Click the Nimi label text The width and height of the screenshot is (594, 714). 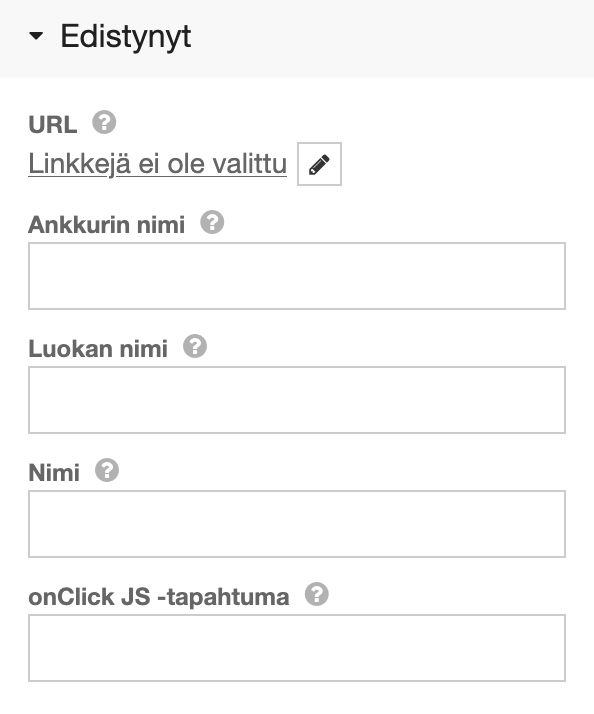coord(54,473)
